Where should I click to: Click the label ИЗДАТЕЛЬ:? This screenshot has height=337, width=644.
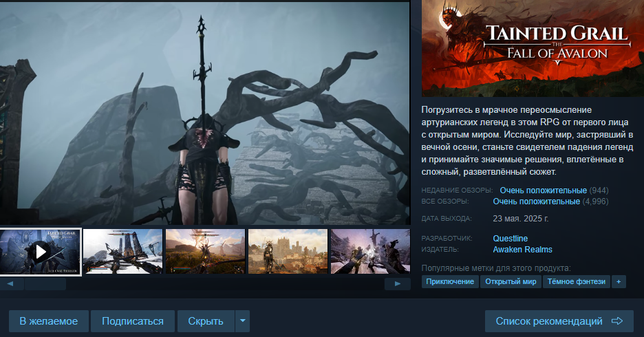coord(440,250)
